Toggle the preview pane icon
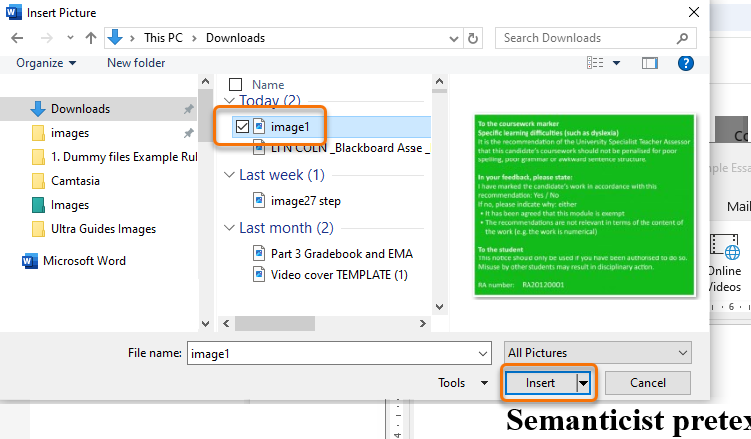This screenshot has height=439, width=751. [x=649, y=63]
